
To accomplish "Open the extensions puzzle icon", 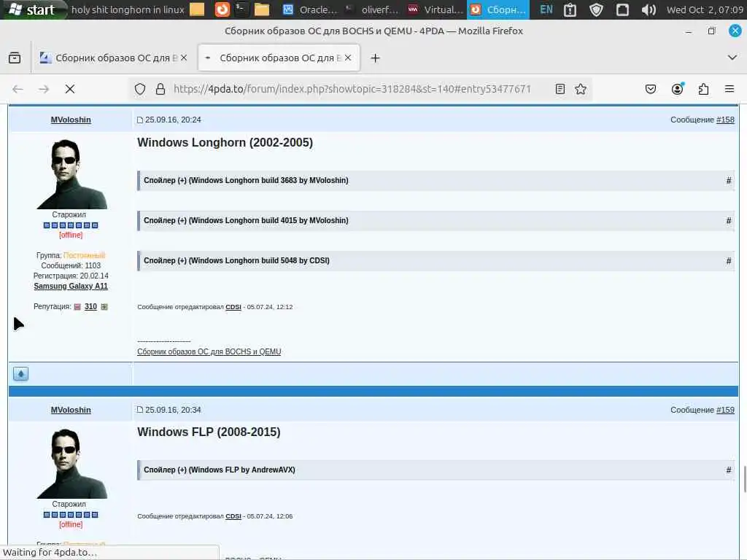I will pyautogui.click(x=704, y=89).
